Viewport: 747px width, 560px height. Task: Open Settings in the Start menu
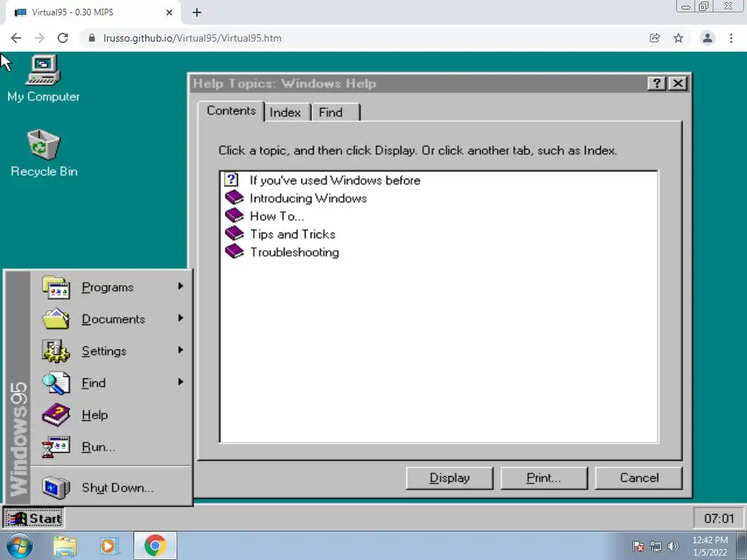[x=112, y=351]
